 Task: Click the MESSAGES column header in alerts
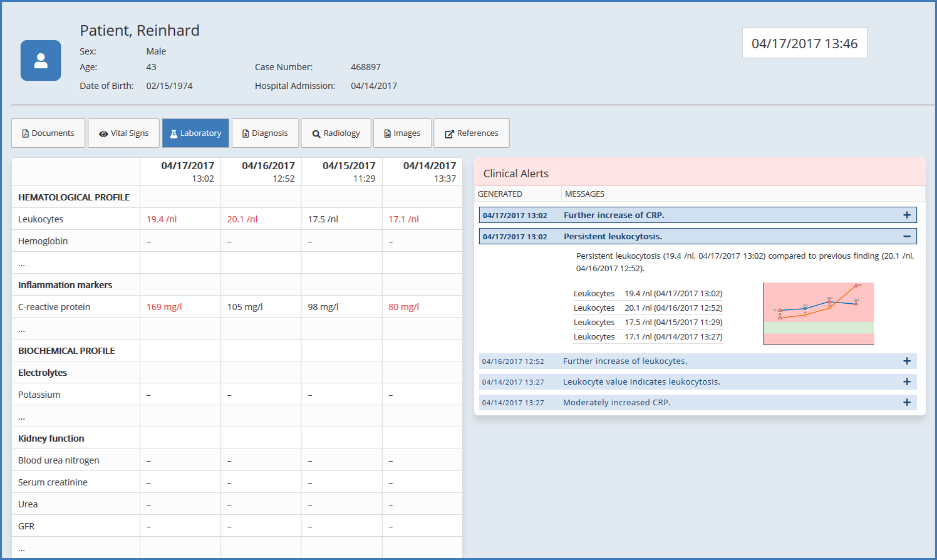584,194
